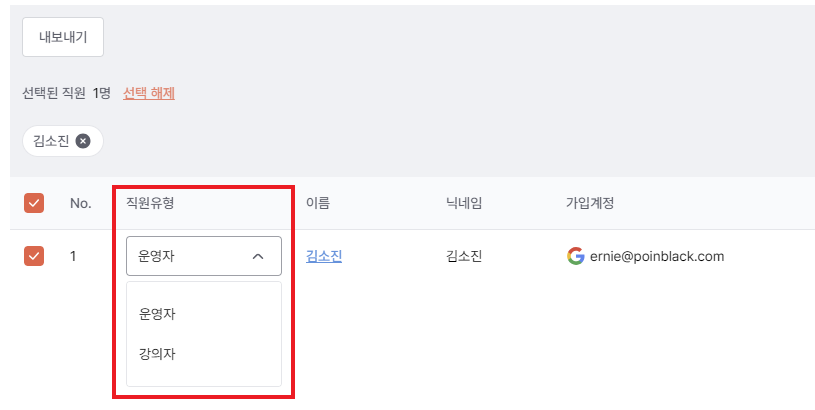815x410 pixels.
Task: Click the ernie@poinblack.com email address
Action: (657, 256)
